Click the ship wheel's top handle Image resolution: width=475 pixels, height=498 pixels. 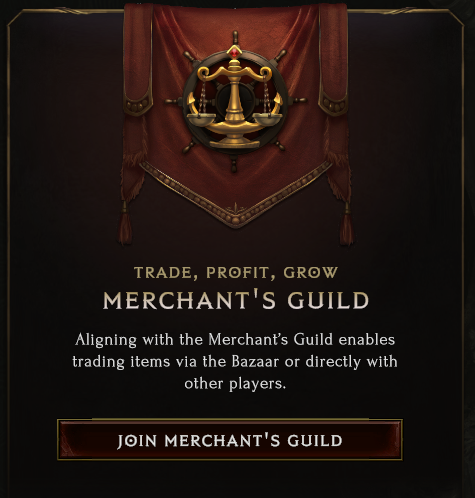[235, 38]
